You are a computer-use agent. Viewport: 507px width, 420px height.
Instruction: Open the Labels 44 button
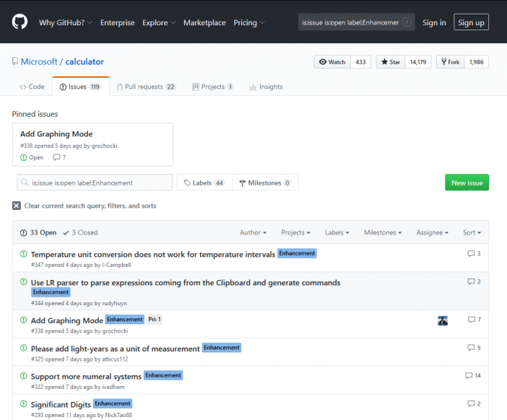(204, 183)
